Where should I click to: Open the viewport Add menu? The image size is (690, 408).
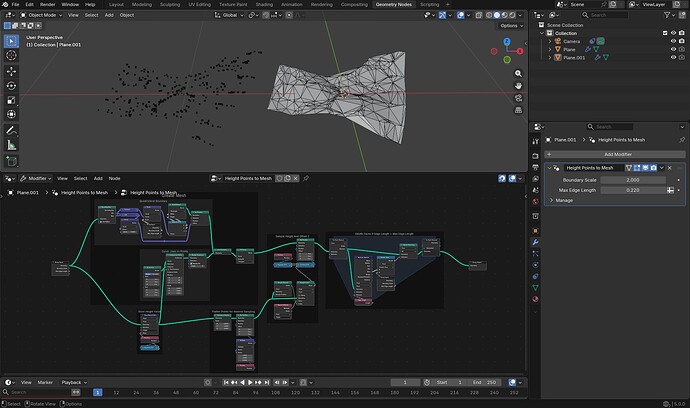(x=109, y=15)
